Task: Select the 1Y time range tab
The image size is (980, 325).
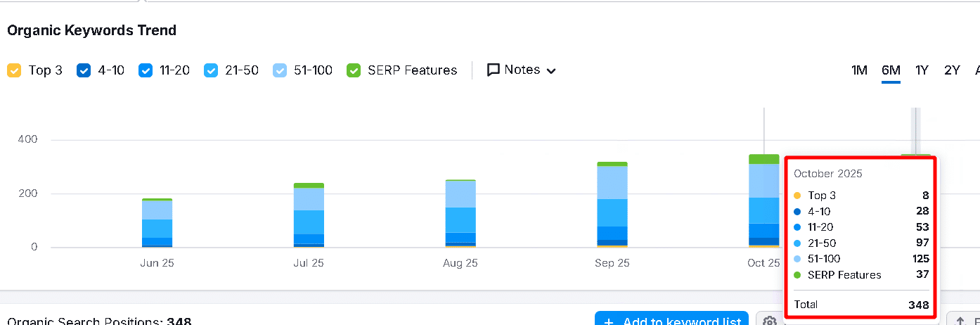Action: point(922,70)
